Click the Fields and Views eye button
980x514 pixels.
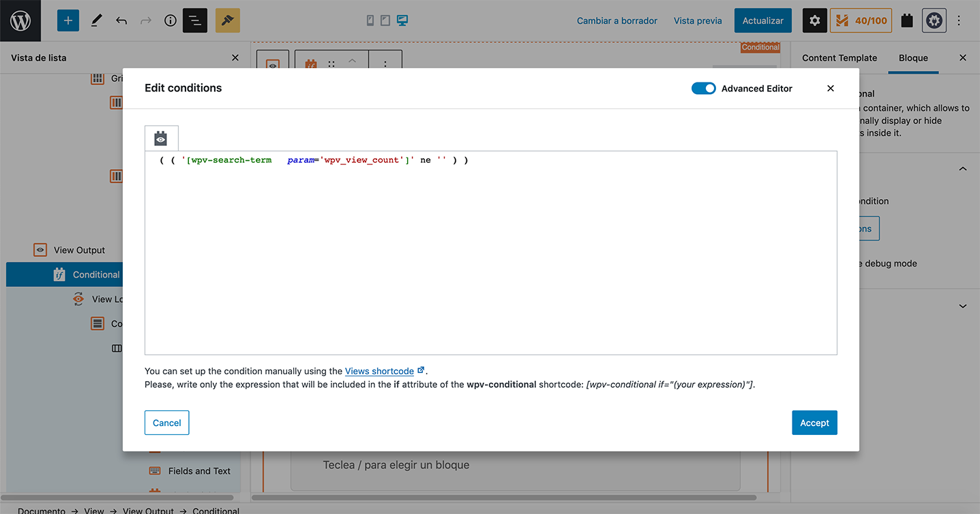[161, 138]
